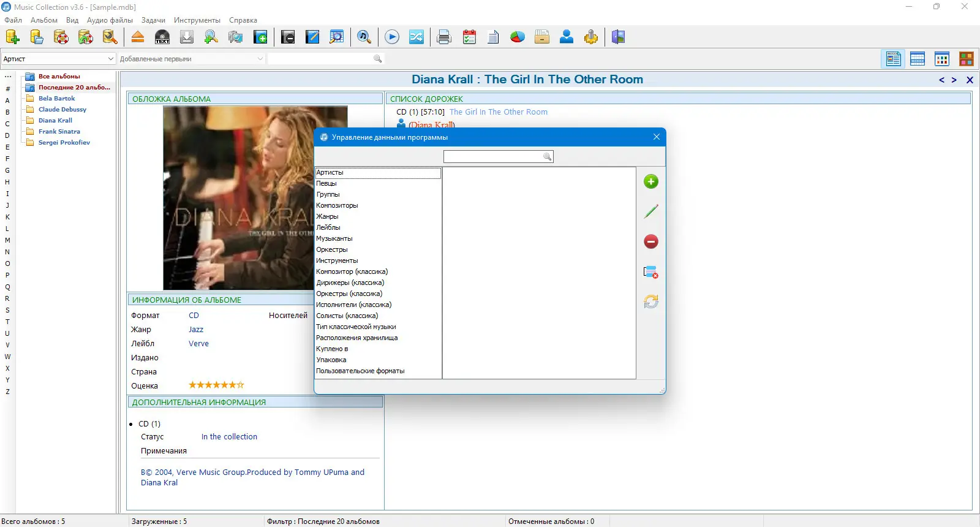
Task: Switch to table list view mode
Action: tap(918, 59)
